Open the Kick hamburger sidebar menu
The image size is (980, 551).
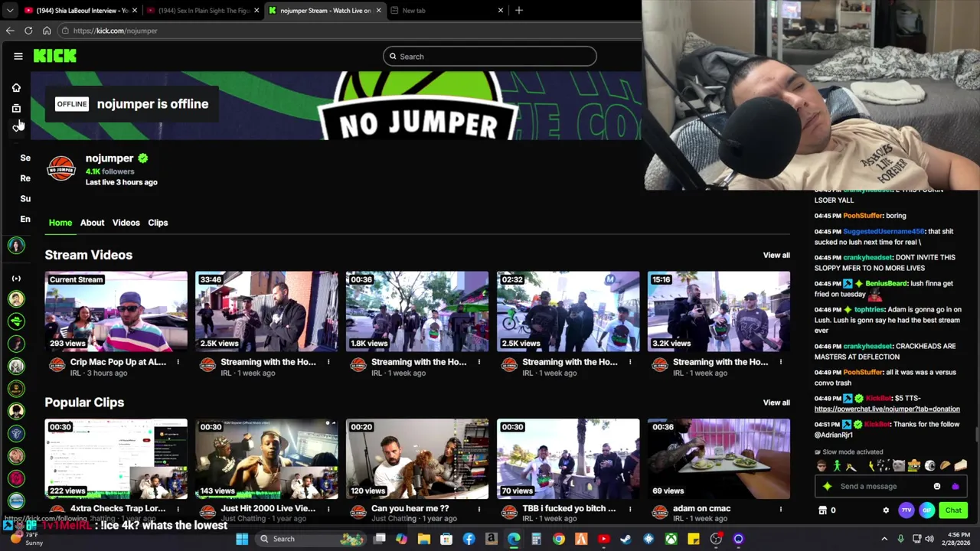(18, 56)
